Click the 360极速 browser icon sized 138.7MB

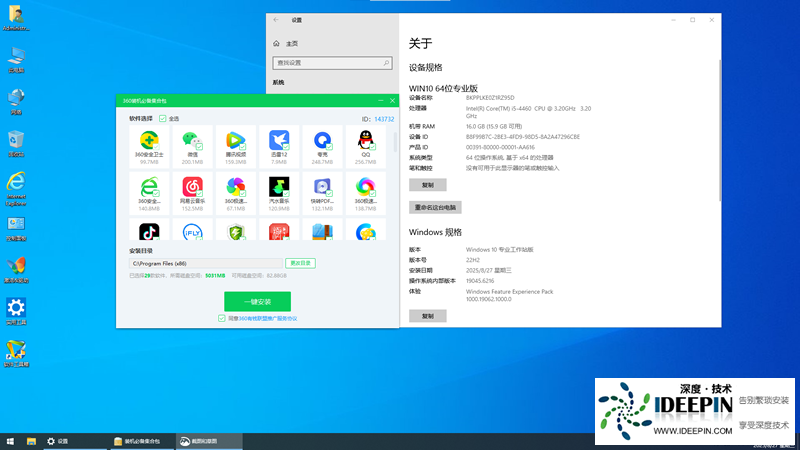tap(365, 187)
